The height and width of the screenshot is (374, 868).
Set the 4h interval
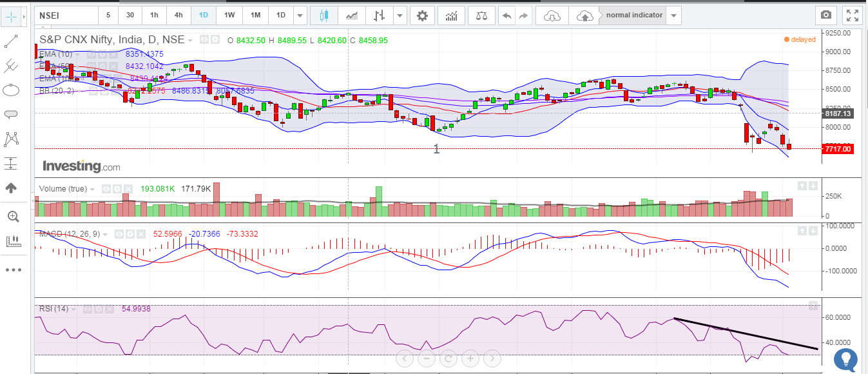178,15
